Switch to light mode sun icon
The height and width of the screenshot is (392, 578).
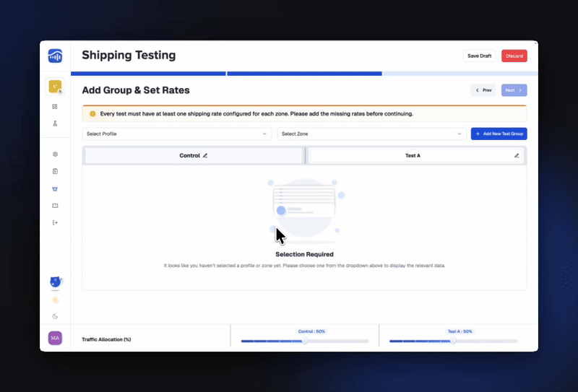[x=55, y=300]
